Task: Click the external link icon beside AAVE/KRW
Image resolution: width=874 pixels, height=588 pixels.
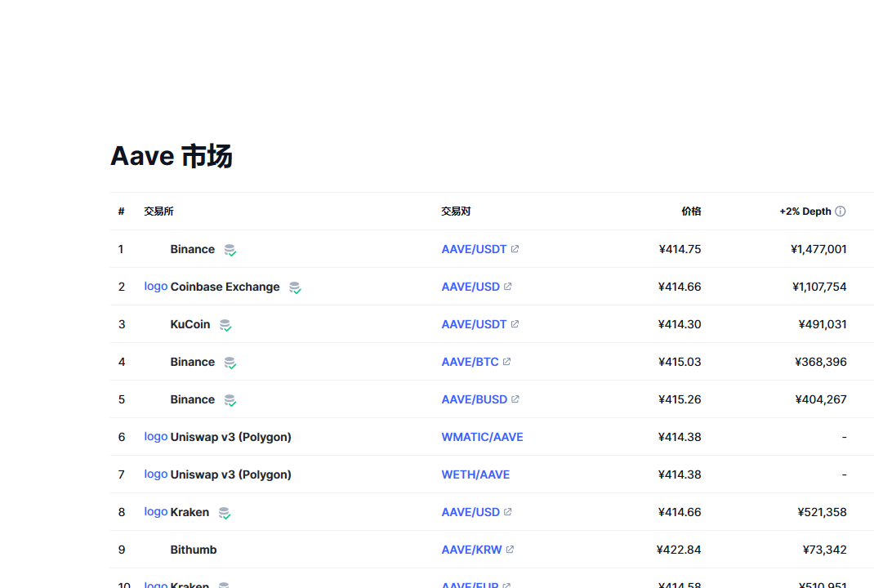Action: pos(510,550)
